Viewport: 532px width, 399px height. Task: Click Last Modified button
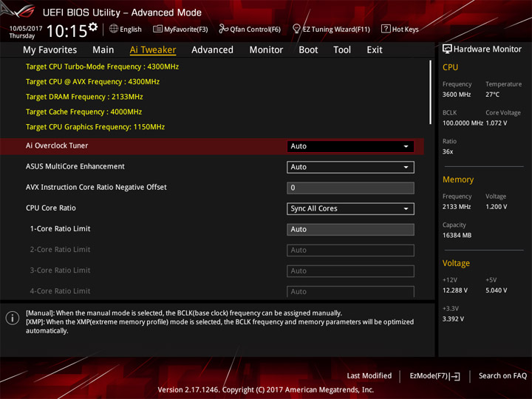pyautogui.click(x=369, y=376)
